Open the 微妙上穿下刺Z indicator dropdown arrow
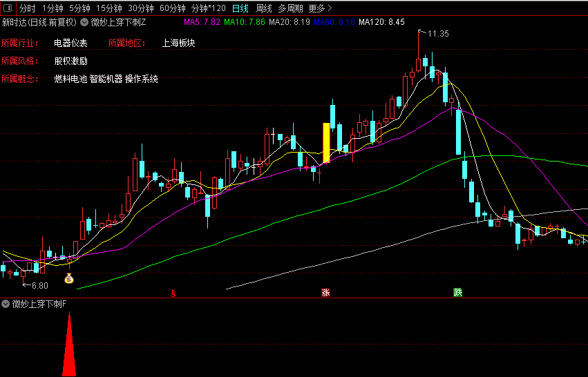 (x=84, y=22)
